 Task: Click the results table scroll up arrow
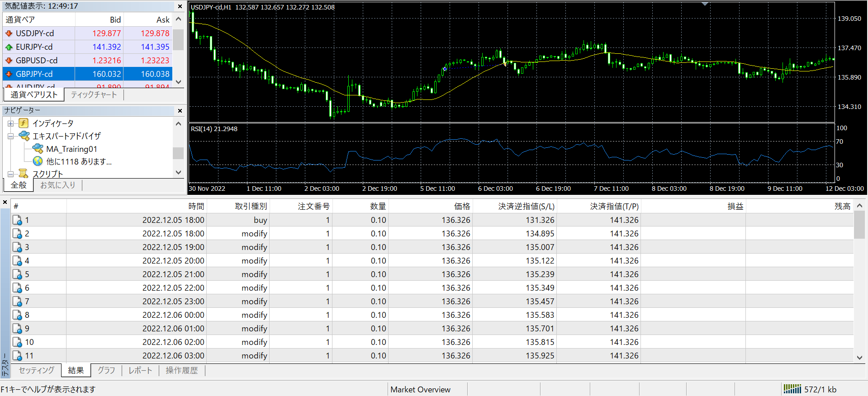point(859,206)
